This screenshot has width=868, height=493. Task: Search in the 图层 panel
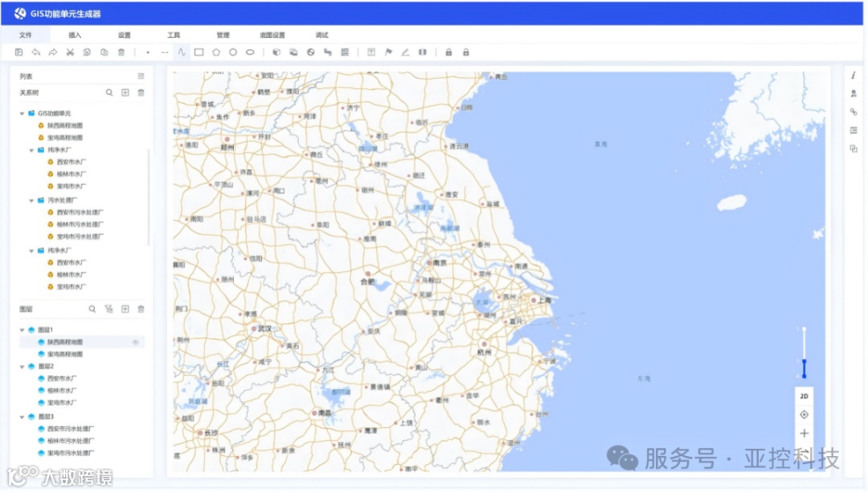click(x=92, y=309)
